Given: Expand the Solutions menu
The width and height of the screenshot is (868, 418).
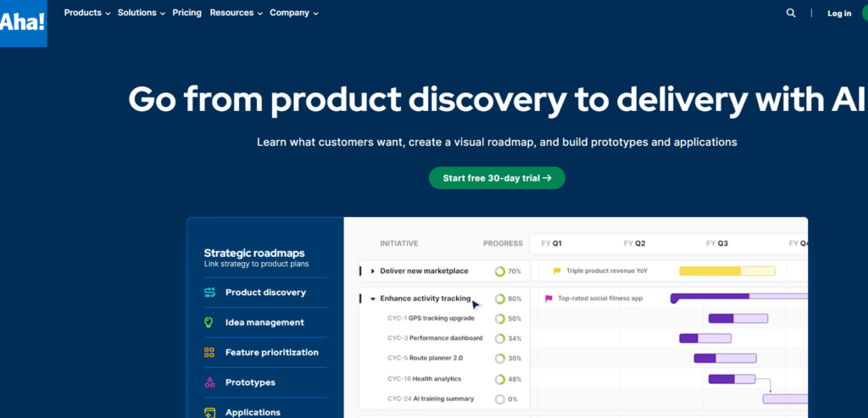Looking at the screenshot, I should (142, 13).
